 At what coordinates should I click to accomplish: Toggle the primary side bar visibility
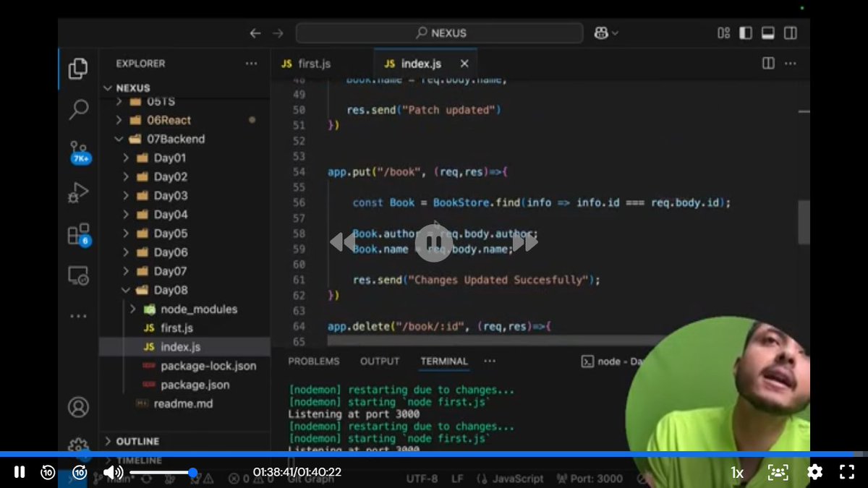pos(746,33)
